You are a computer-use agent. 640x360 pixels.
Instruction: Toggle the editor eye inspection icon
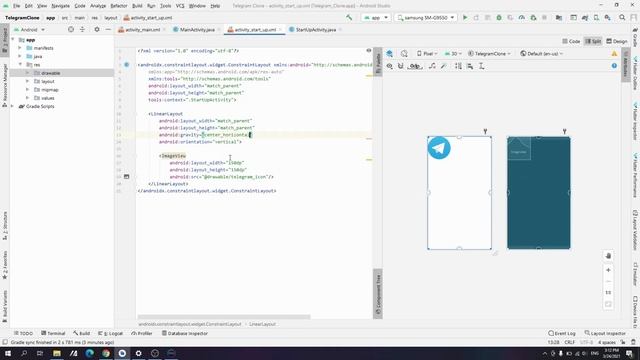tap(369, 51)
